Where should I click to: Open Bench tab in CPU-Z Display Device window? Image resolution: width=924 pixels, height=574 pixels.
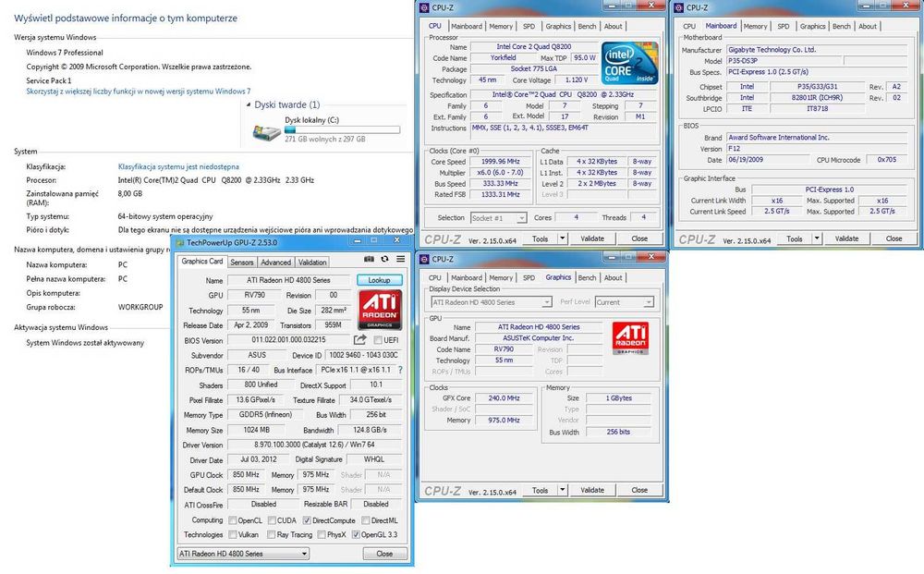(x=587, y=277)
